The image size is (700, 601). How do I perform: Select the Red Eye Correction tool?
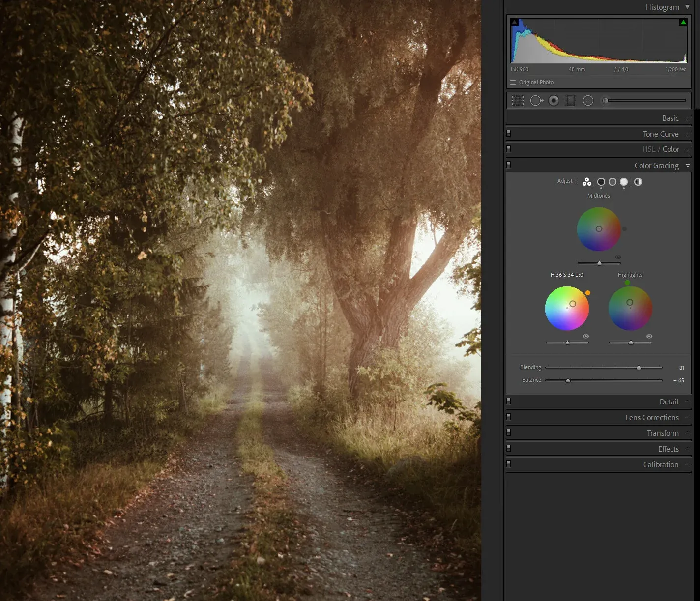tap(554, 101)
